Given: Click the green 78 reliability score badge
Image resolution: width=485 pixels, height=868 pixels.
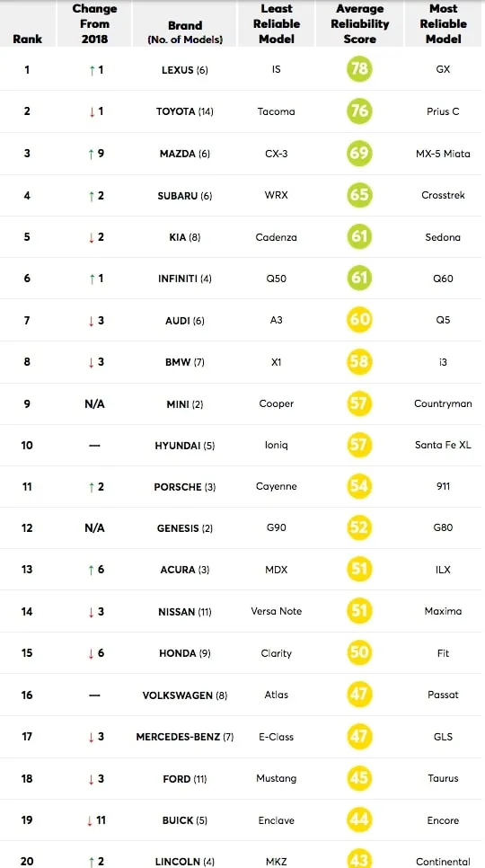Looking at the screenshot, I should pyautogui.click(x=359, y=69).
